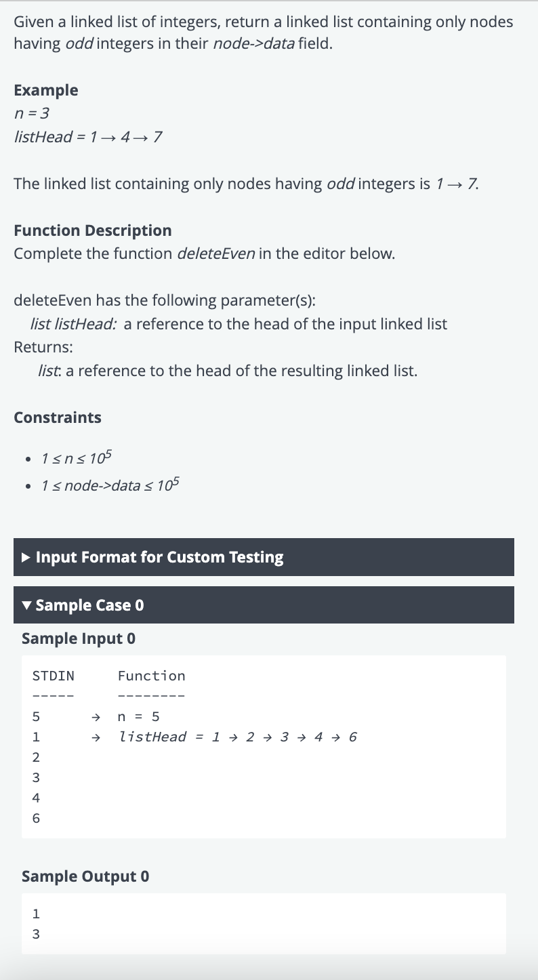The width and height of the screenshot is (538, 980).
Task: Click the value 6 in the STDIN column
Action: [x=36, y=819]
